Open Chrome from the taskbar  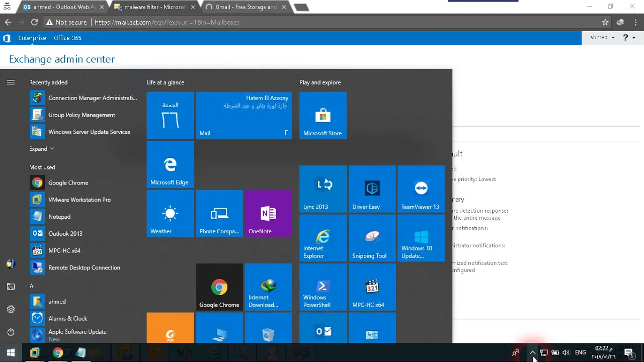click(x=58, y=352)
